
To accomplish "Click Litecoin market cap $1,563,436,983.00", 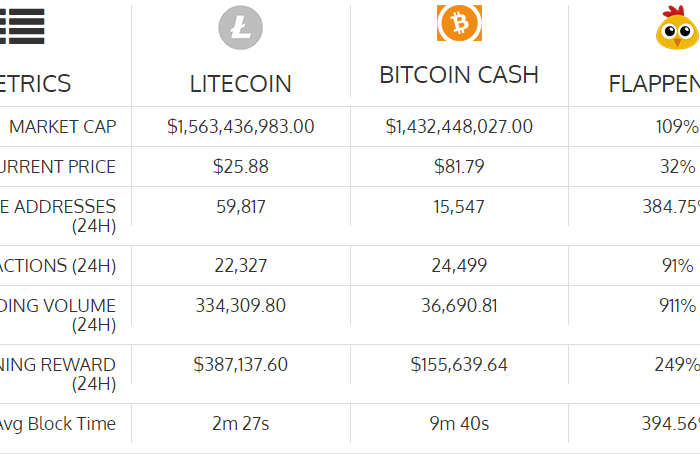I will click(241, 127).
